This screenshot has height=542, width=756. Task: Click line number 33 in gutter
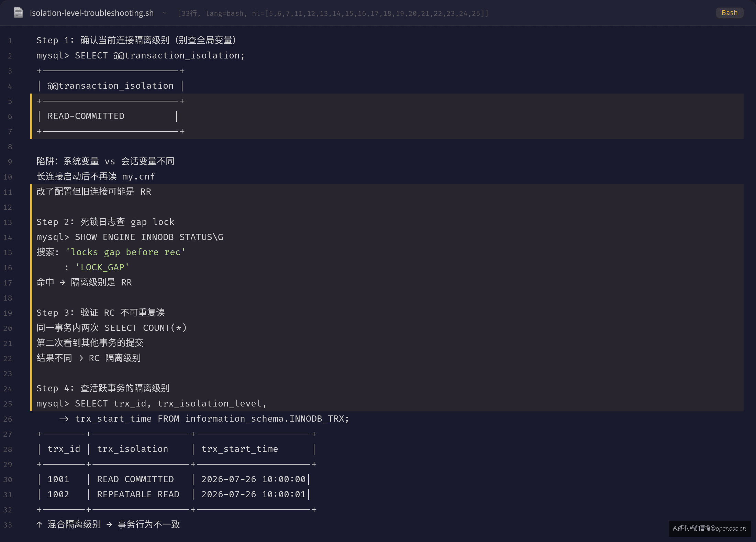[8, 525]
